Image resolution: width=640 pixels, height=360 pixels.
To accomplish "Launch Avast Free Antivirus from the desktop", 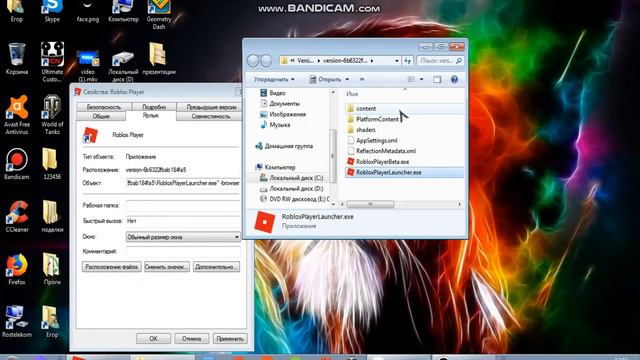I will (x=17, y=115).
